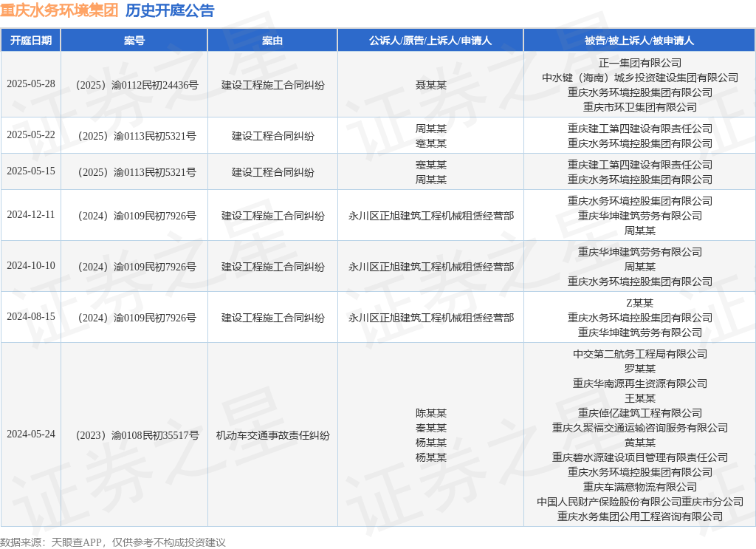Click defendant 正一集团有限公司
756x549 pixels.
pyautogui.click(x=640, y=63)
